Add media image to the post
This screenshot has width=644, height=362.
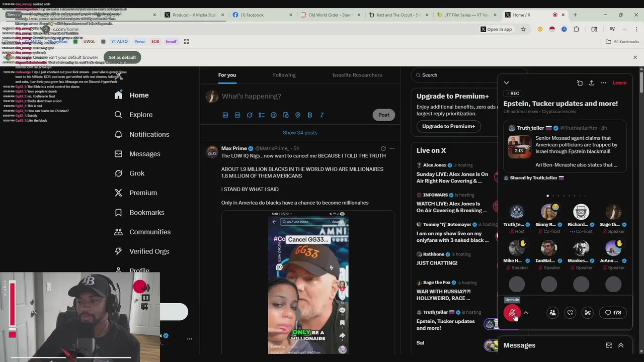pyautogui.click(x=225, y=115)
